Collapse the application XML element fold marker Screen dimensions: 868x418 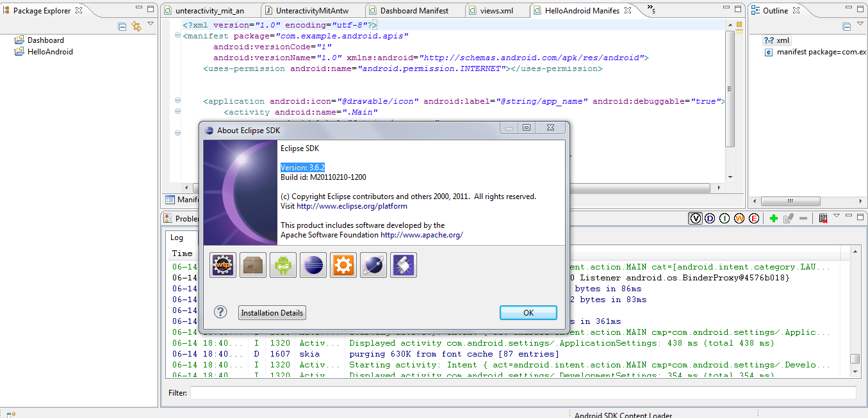pyautogui.click(x=177, y=101)
